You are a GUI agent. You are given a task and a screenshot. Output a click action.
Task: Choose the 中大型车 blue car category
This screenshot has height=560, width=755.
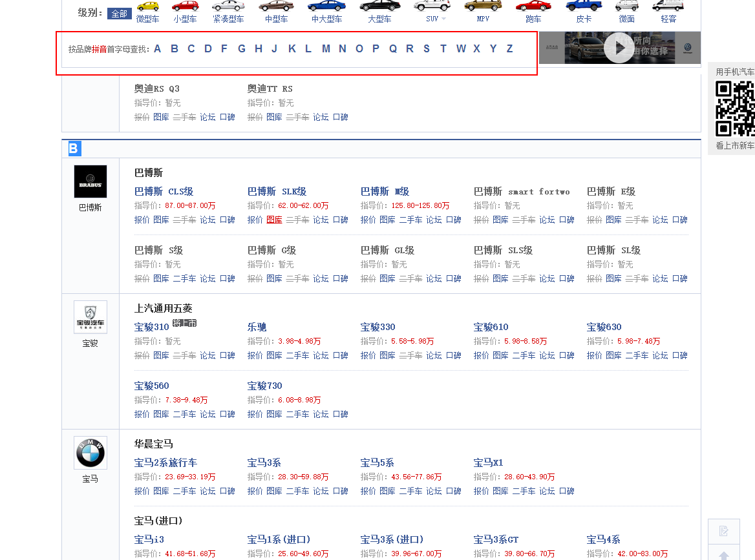click(x=326, y=6)
